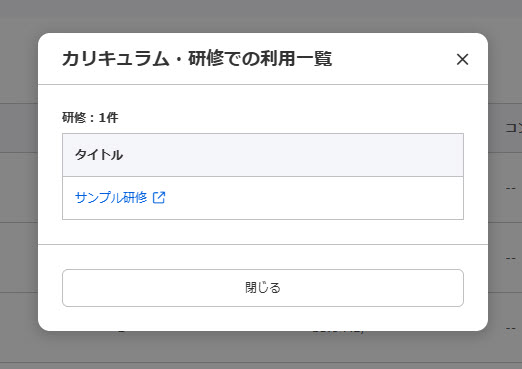Click the last -- value in background column
The width and height of the screenshot is (522, 369).
511,328
